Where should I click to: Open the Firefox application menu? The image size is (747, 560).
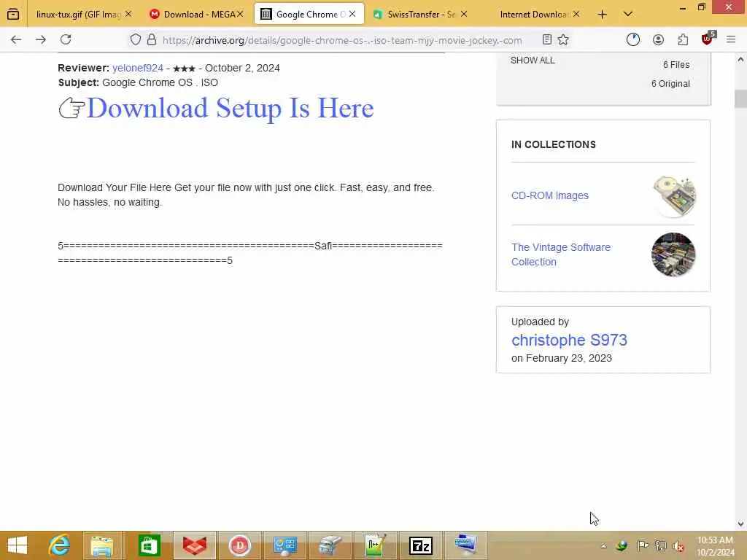pyautogui.click(x=731, y=39)
